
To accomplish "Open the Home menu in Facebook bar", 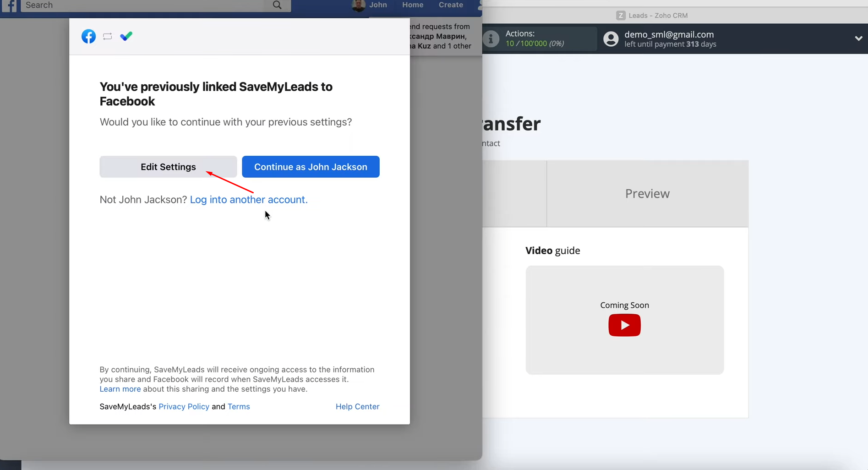I will pos(413,5).
